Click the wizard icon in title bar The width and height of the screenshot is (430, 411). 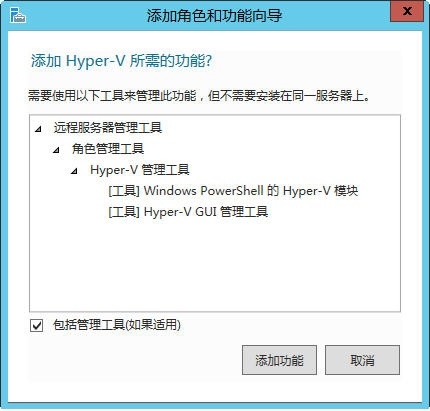point(17,16)
